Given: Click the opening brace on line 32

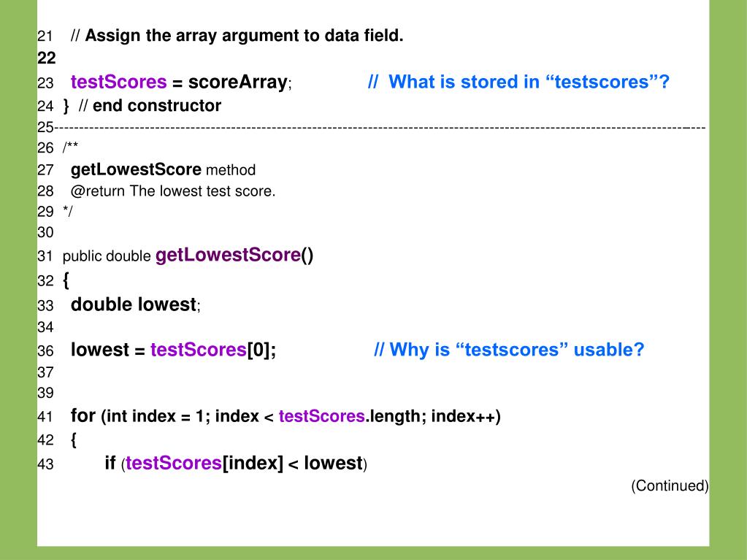Looking at the screenshot, I should click(66, 280).
